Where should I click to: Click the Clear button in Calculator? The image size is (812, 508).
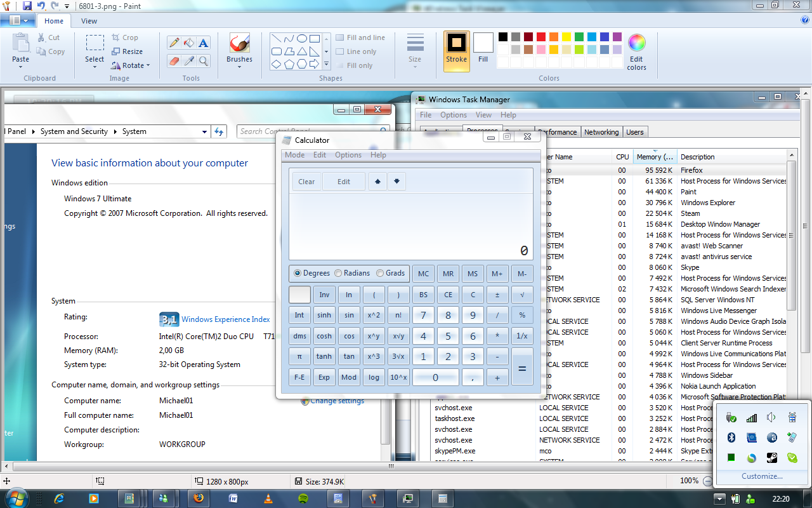(306, 182)
